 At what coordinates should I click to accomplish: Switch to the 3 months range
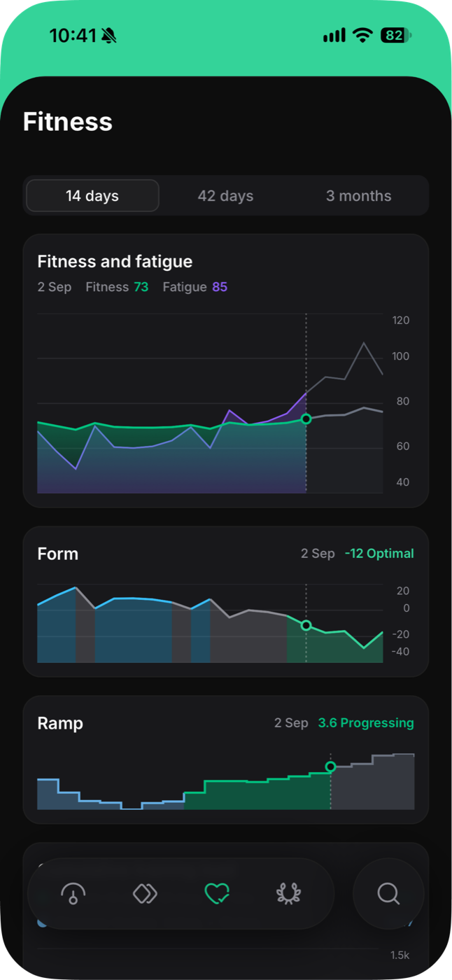pos(359,196)
